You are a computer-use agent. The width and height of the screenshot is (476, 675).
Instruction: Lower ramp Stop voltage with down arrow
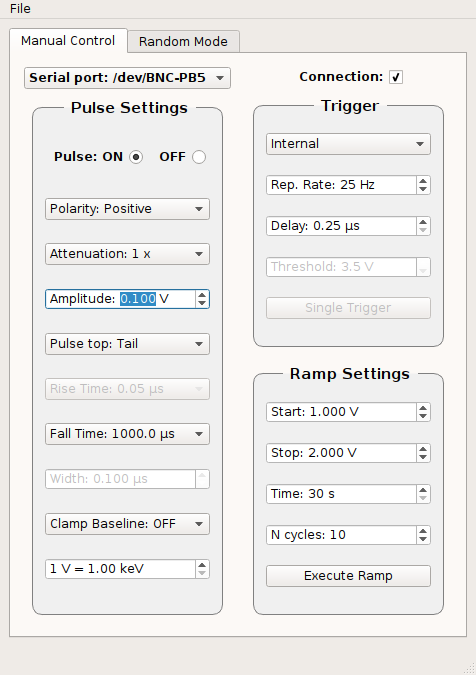423,457
